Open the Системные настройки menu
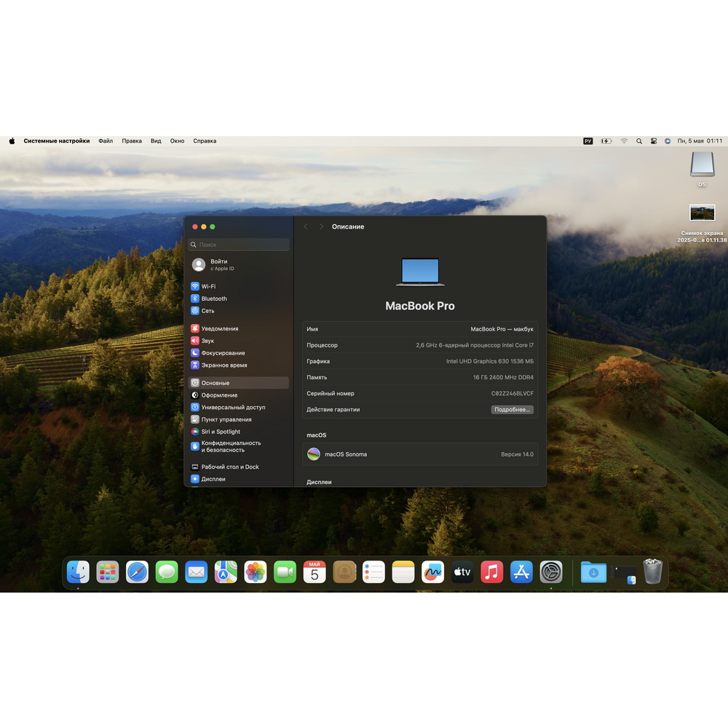Image resolution: width=728 pixels, height=728 pixels. click(x=57, y=141)
